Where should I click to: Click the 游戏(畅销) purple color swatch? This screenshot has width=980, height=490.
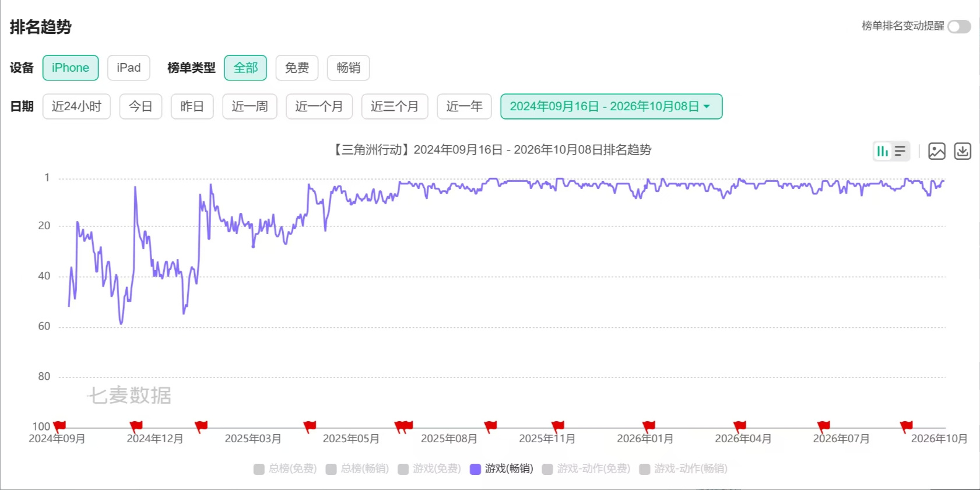(475, 469)
